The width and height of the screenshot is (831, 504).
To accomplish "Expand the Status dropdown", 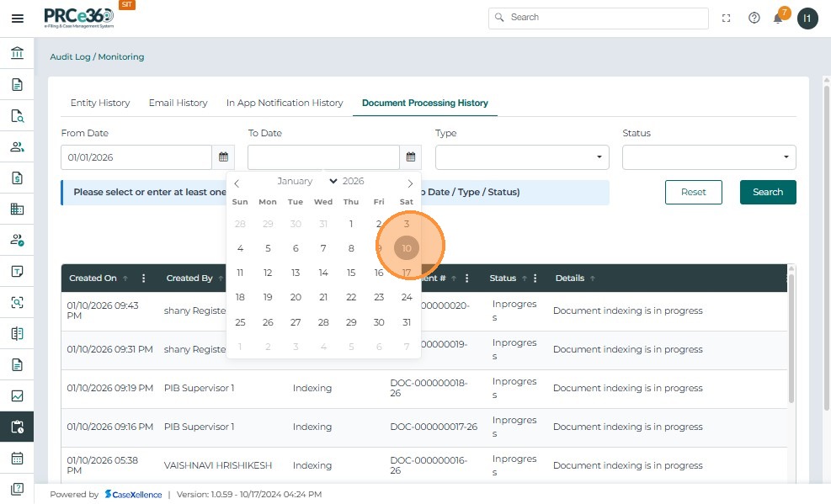I will click(708, 157).
